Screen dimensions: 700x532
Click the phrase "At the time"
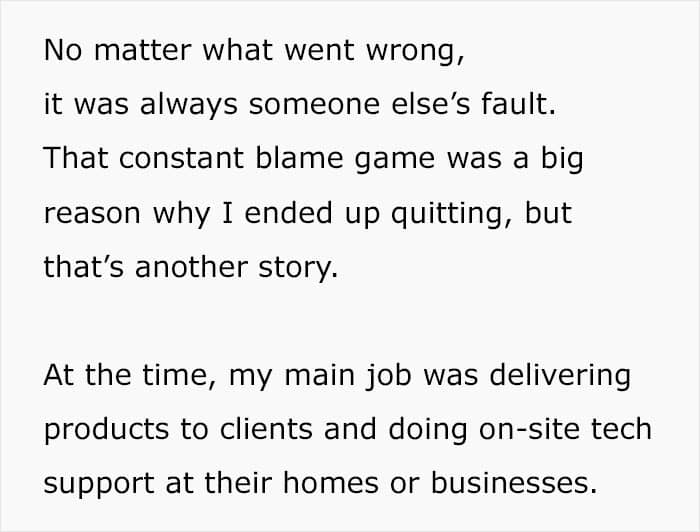126,375
